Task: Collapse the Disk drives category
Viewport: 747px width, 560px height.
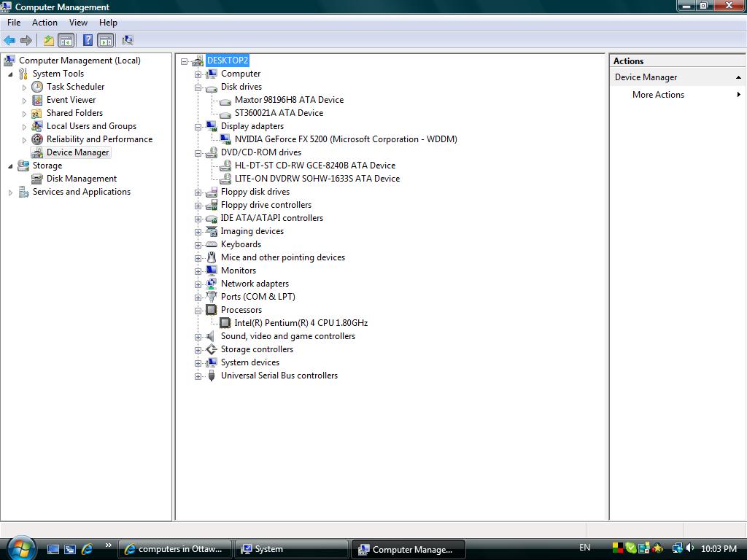Action: click(198, 87)
